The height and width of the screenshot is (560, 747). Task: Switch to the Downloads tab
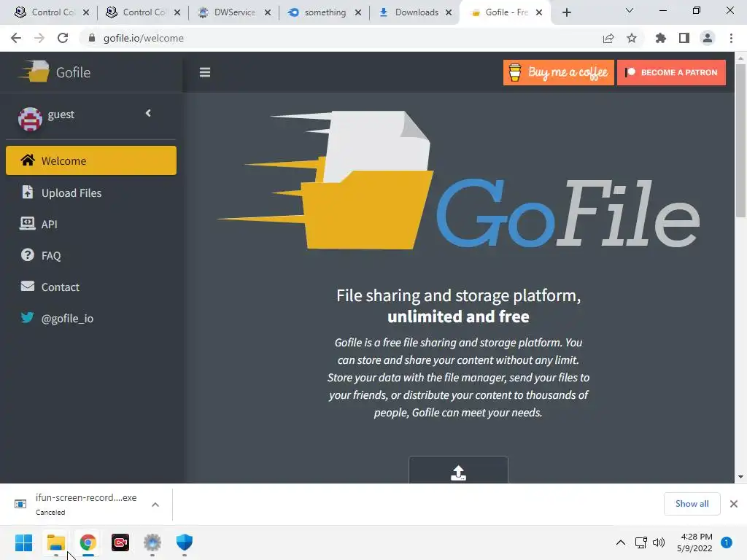[x=416, y=12]
